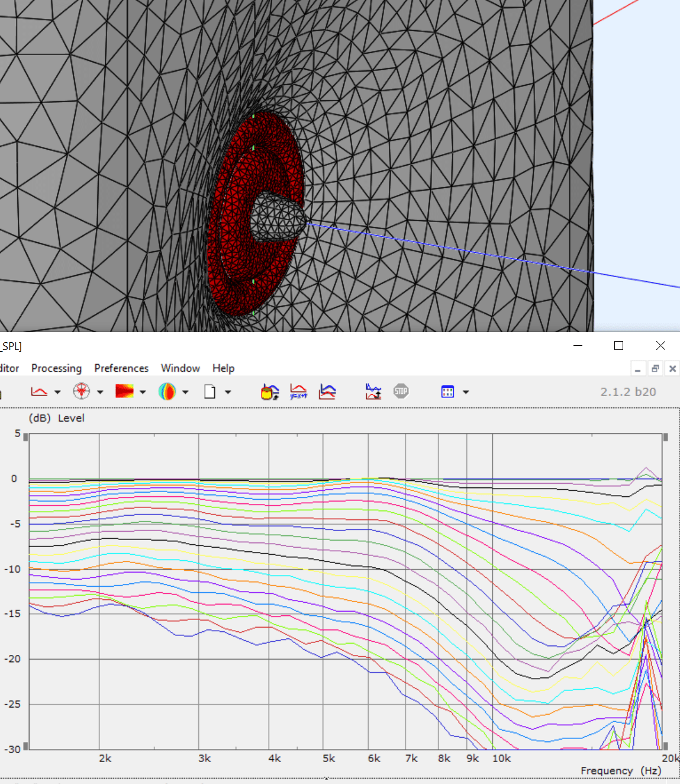Click the 2k frequency axis label
The image size is (680, 784).
point(105,758)
